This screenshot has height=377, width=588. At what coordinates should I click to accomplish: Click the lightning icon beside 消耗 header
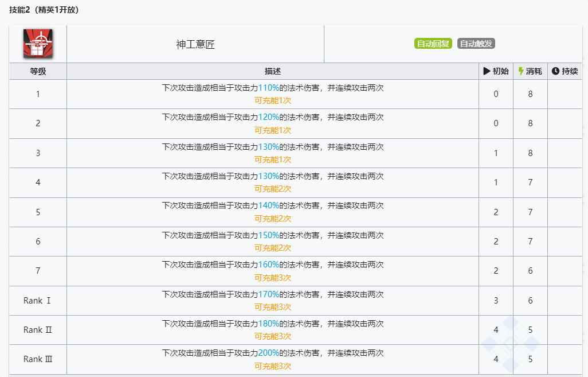tap(521, 71)
